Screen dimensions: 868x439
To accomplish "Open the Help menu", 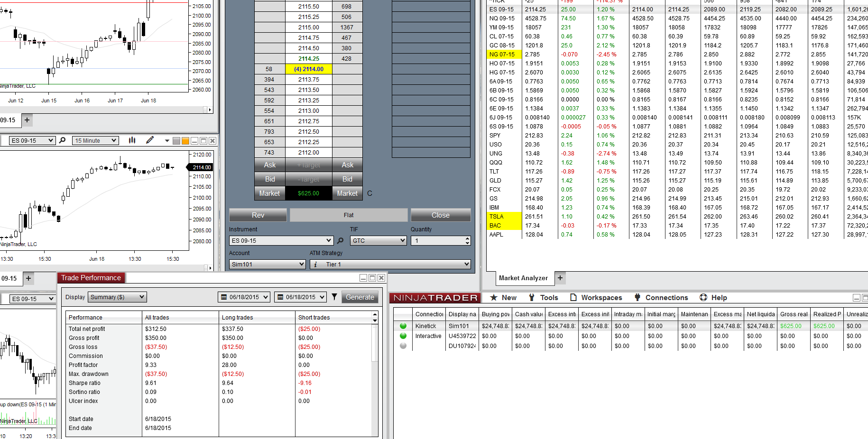I will 713,298.
